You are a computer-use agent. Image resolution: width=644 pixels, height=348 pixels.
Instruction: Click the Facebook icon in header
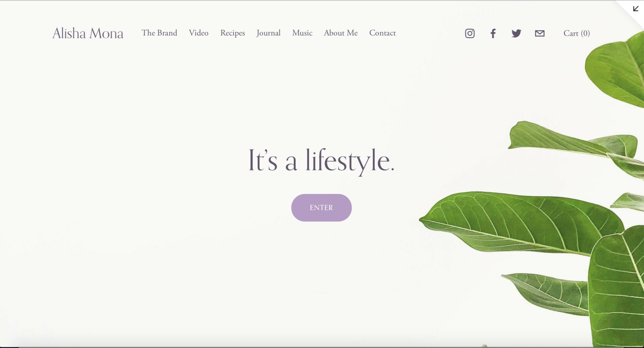click(493, 33)
